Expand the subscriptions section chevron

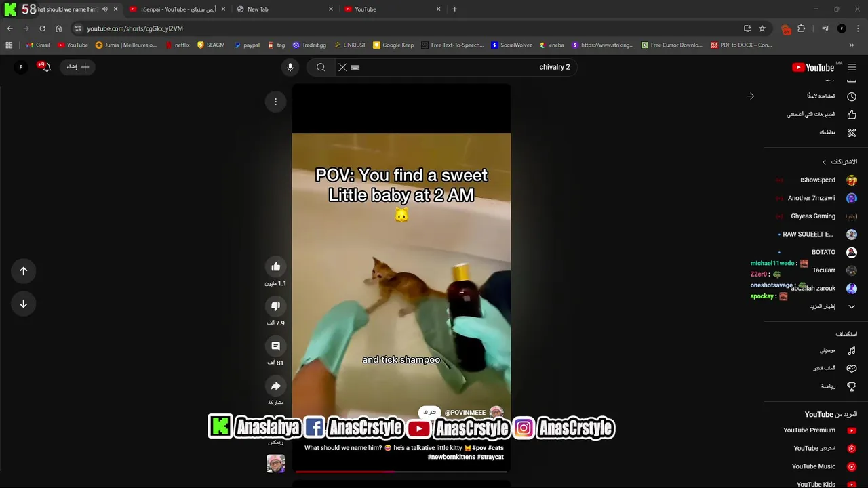click(x=824, y=162)
